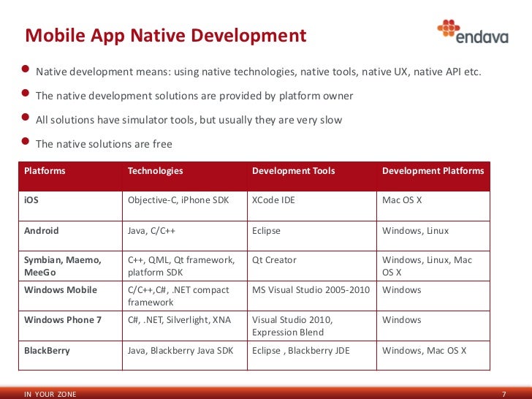The height and width of the screenshot is (399, 532).
Task: Select the slide title 'Mobile App Native Development'
Action: tap(166, 35)
